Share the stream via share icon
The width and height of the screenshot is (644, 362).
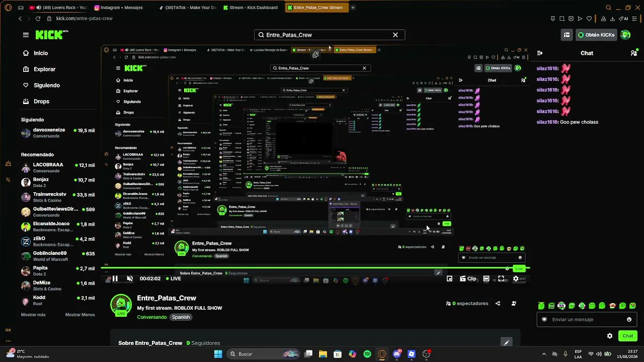(498, 303)
